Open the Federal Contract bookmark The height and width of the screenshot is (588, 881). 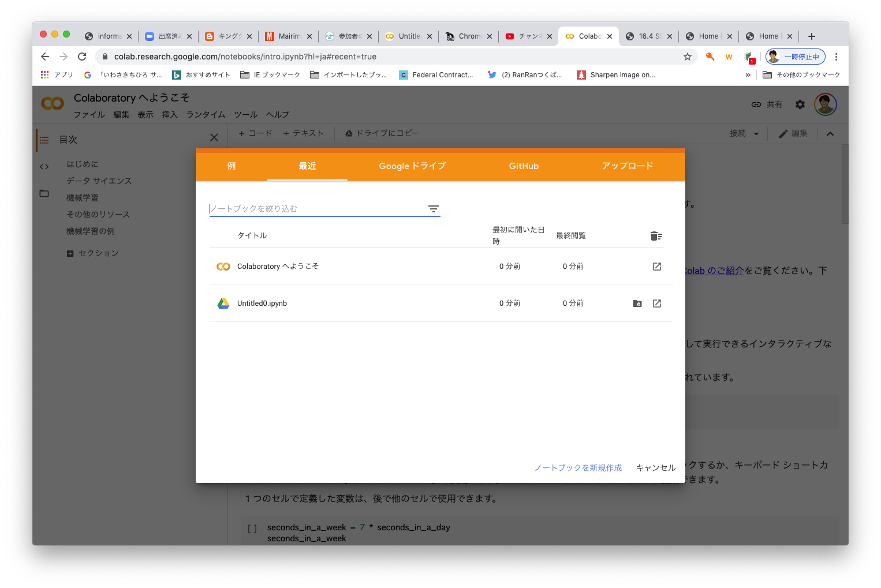click(x=436, y=75)
